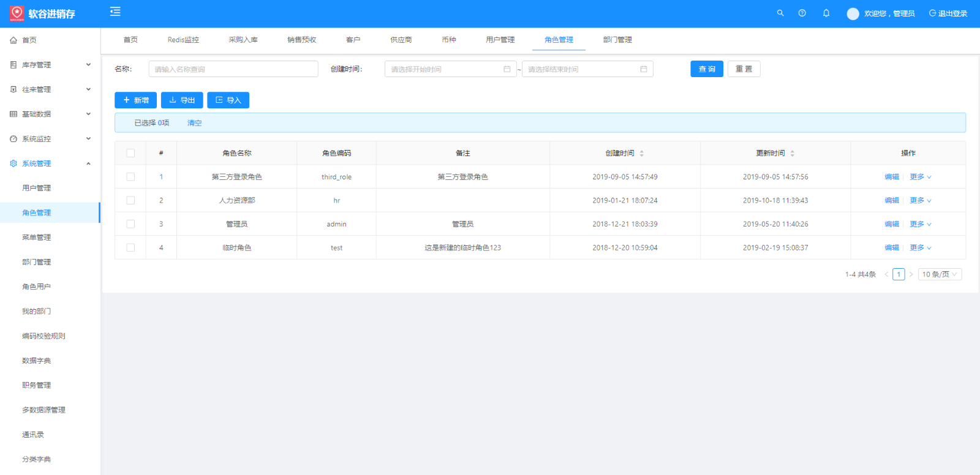Click 编辑 for the 管理员 row
Image resolution: width=980 pixels, height=475 pixels.
click(892, 224)
